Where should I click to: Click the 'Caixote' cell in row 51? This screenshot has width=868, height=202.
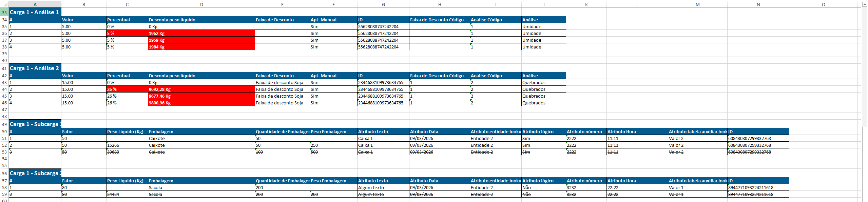coord(201,138)
